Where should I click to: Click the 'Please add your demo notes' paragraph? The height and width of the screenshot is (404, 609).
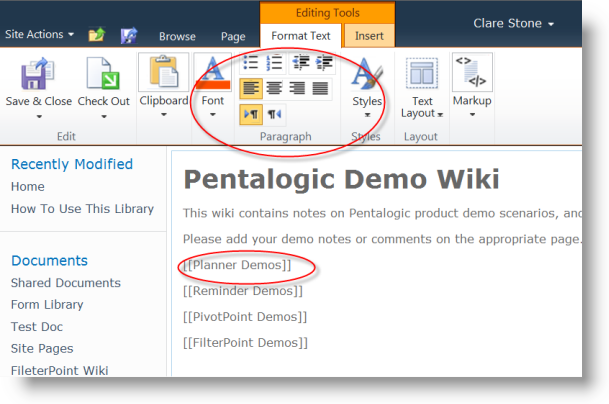(382, 239)
